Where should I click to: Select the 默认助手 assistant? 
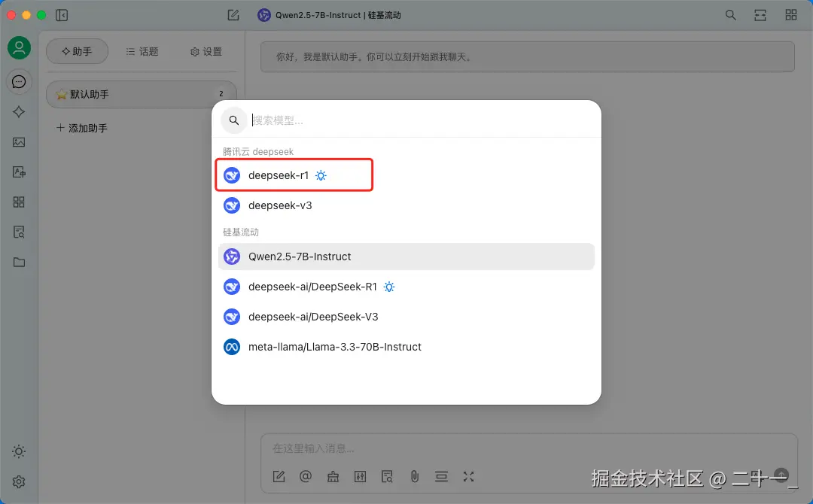click(142, 94)
